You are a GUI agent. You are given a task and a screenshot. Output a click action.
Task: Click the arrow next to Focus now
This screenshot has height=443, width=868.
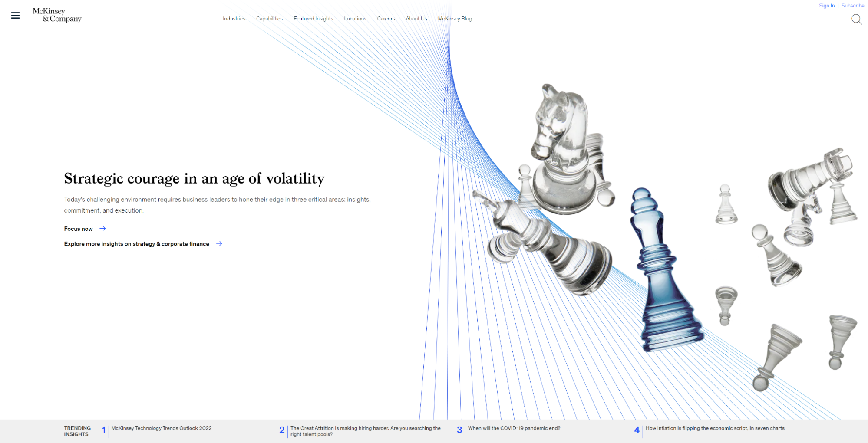(x=102, y=229)
